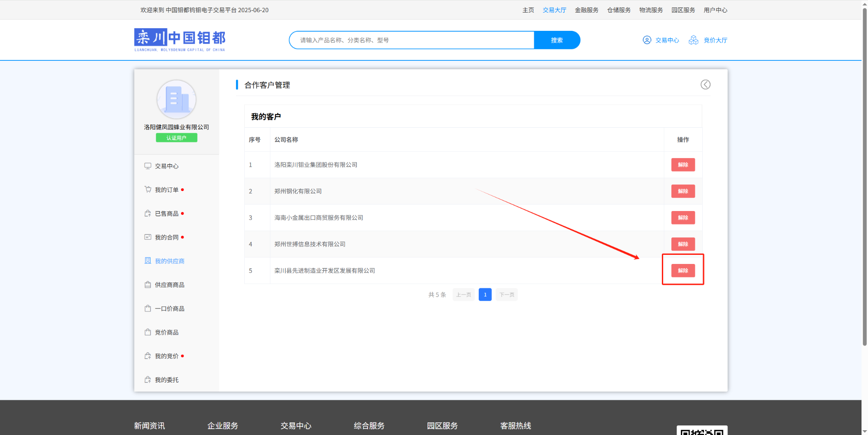Open 交易中心 user icon in header
Screen dimensions: 868x435
647,40
